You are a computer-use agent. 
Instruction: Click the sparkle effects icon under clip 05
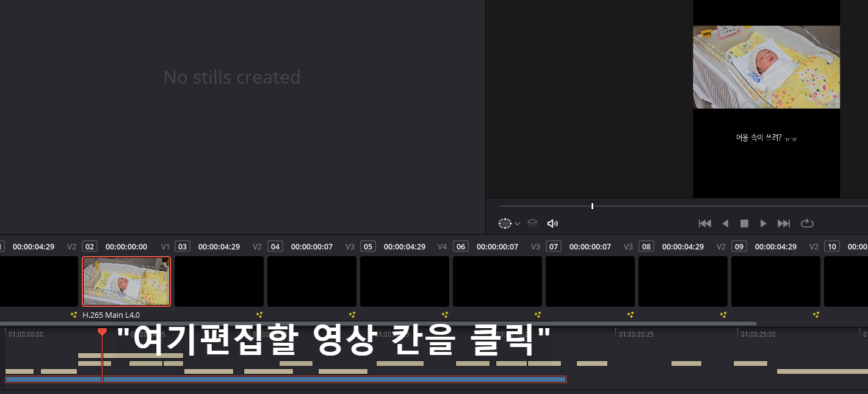pos(445,315)
